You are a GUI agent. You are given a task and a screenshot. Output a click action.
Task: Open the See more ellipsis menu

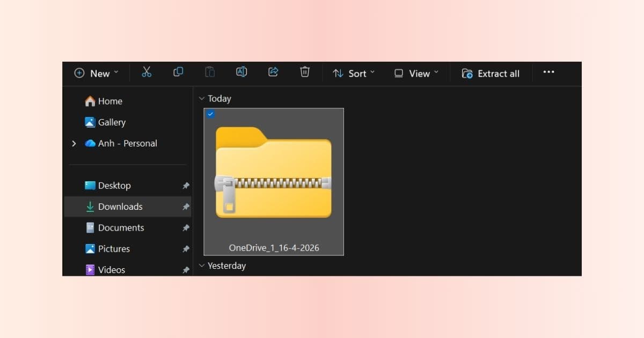point(548,72)
